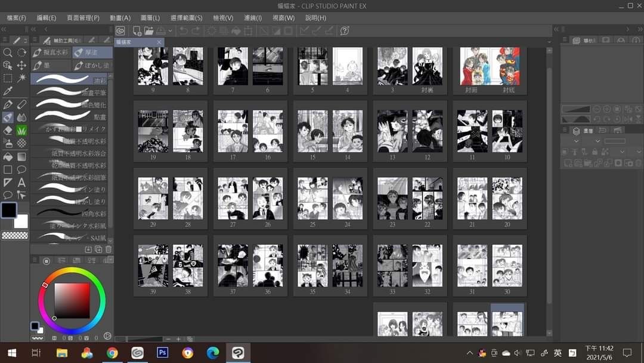Choose the 四角水彩 brush preset
Viewport: 644px width, 363px height.
[70, 213]
